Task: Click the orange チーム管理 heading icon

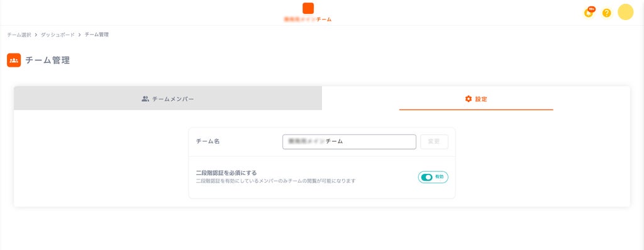Action: 14,60
